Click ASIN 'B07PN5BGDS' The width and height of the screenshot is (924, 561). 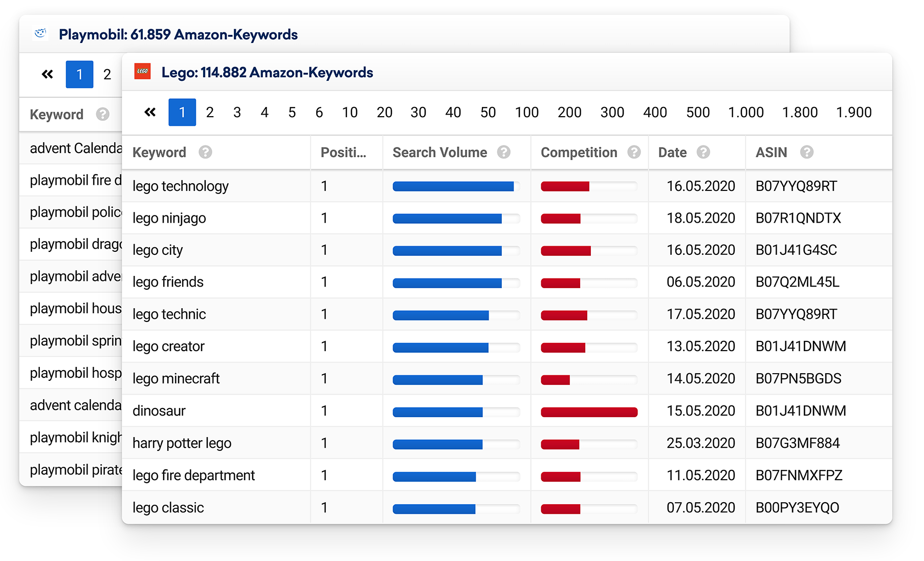[799, 379]
